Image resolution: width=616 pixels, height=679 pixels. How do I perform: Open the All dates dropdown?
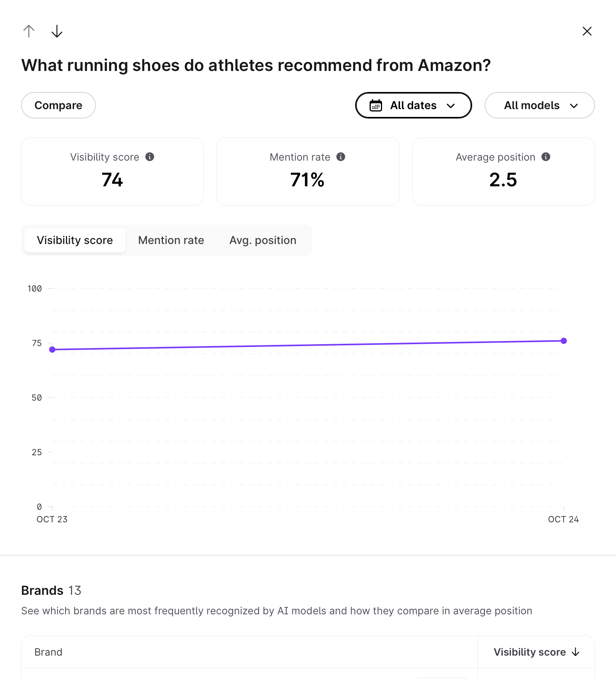pos(414,105)
